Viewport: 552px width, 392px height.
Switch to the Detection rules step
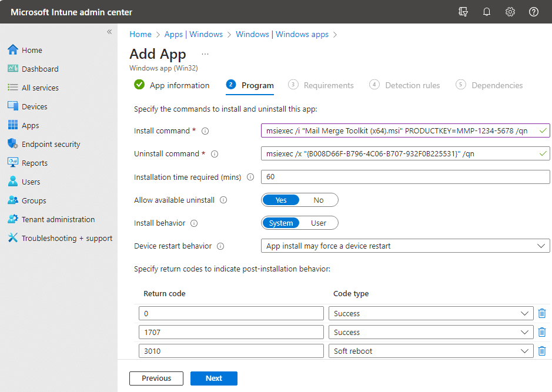point(404,85)
